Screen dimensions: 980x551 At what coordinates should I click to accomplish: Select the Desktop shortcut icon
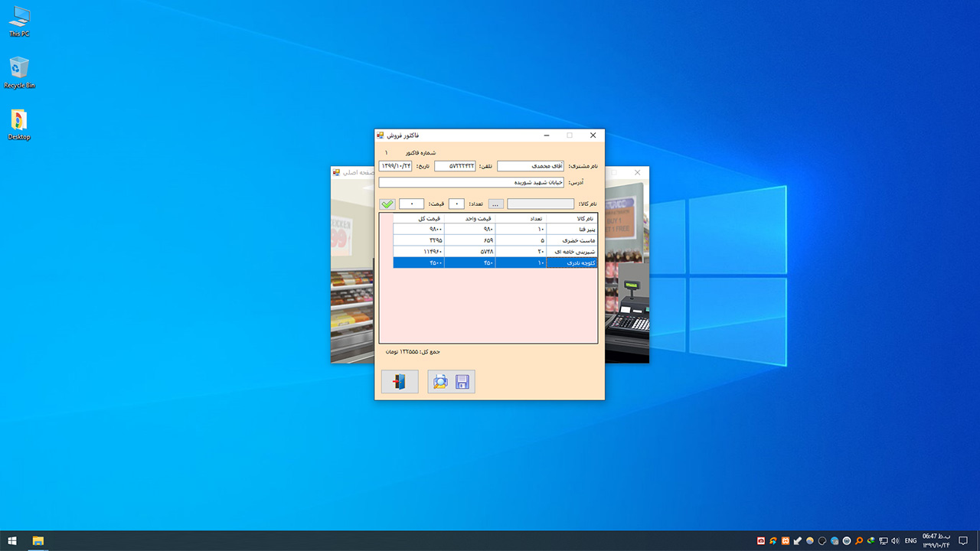point(19,125)
